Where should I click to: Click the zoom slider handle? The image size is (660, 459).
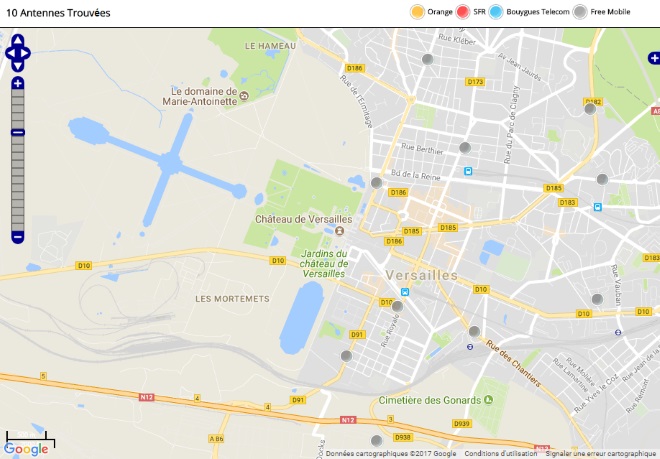coord(18,133)
